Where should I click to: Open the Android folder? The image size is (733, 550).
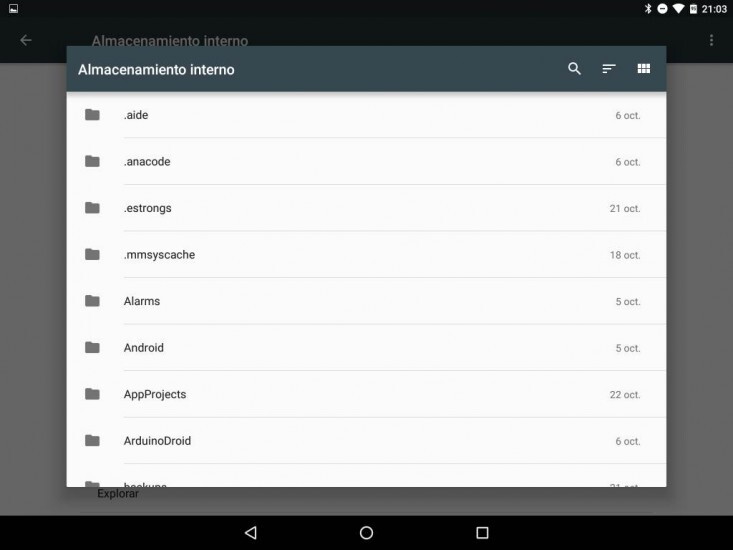[366, 348]
